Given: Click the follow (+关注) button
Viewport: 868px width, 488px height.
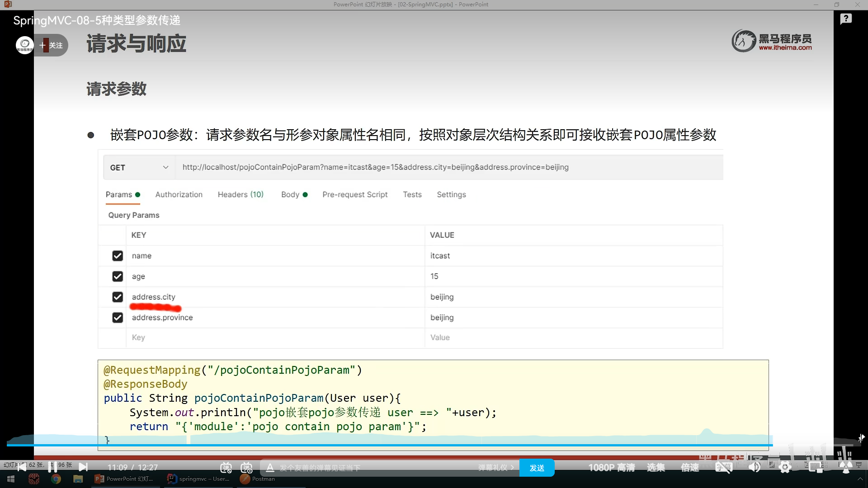Looking at the screenshot, I should point(52,45).
